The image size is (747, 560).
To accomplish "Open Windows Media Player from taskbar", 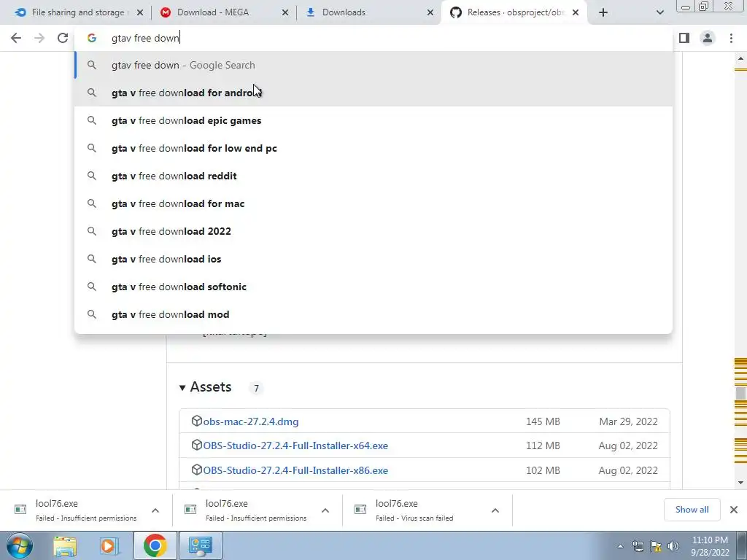I will pos(109,545).
